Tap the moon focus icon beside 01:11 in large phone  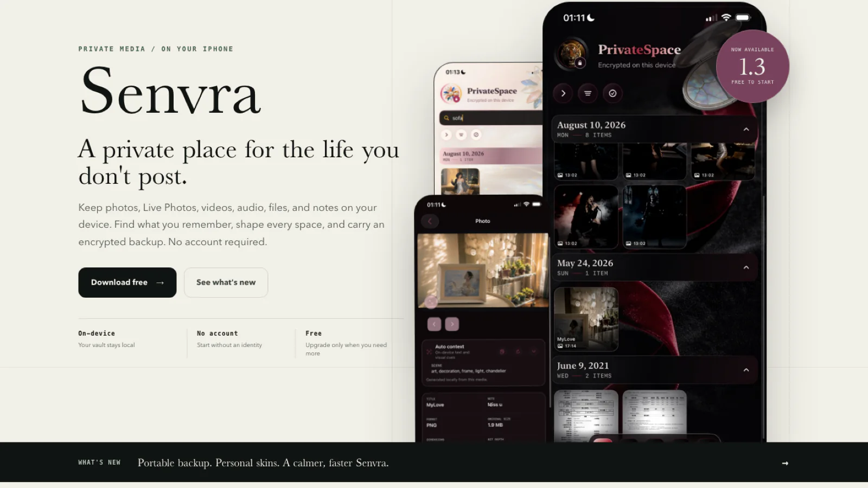(591, 18)
